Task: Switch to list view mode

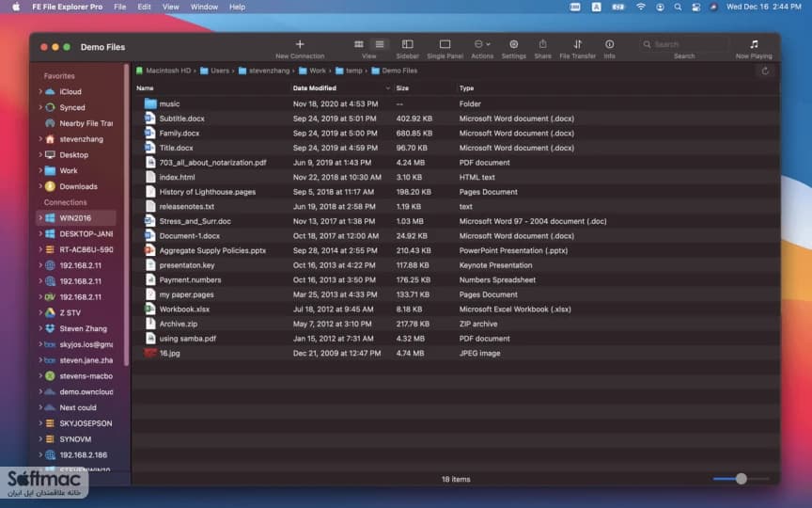Action: pos(380,44)
